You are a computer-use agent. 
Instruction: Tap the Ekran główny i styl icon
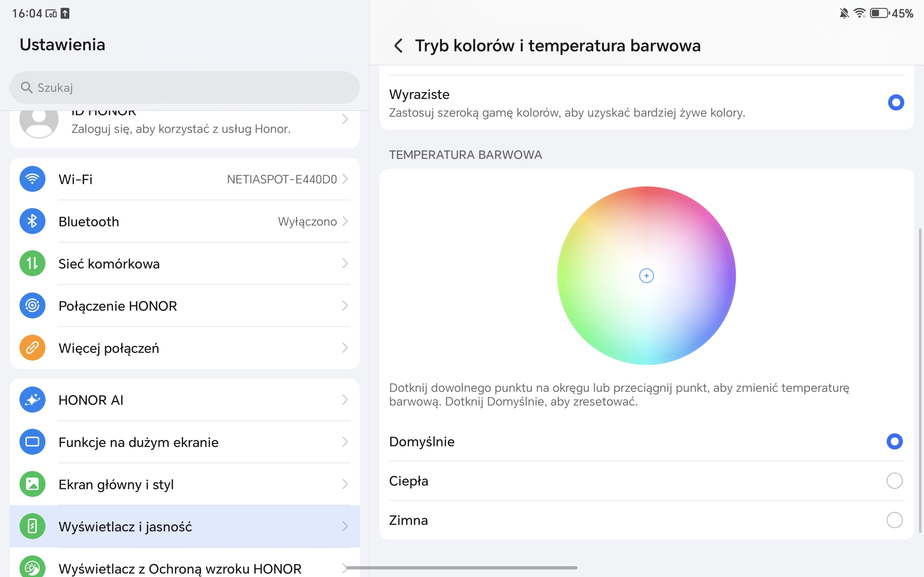coord(32,484)
